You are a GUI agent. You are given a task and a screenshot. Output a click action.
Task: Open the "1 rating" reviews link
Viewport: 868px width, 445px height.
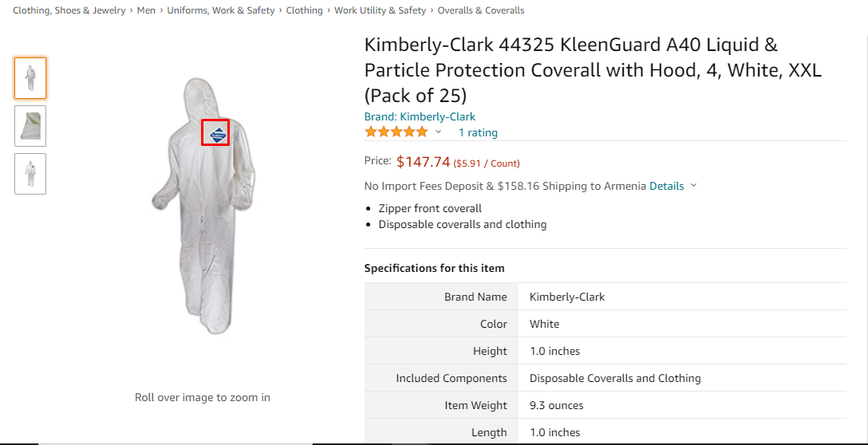pos(478,132)
